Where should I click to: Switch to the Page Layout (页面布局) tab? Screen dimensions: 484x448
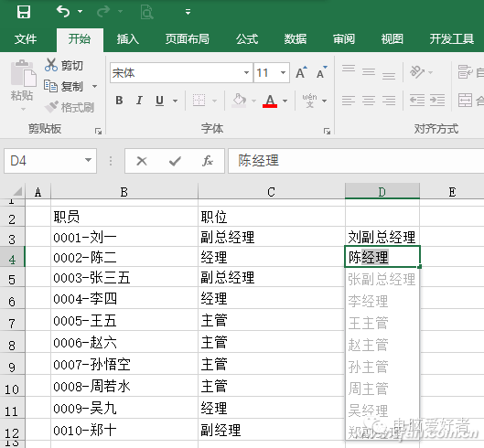[x=187, y=39]
